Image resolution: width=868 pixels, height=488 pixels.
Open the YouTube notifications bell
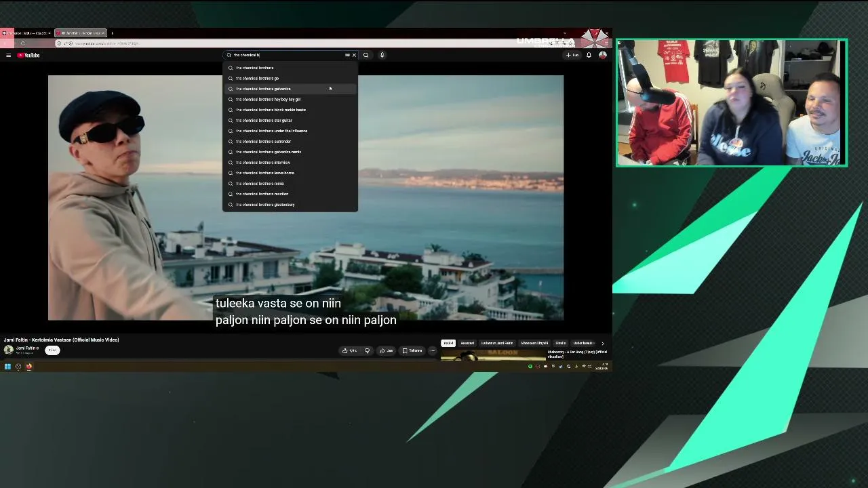coord(589,55)
